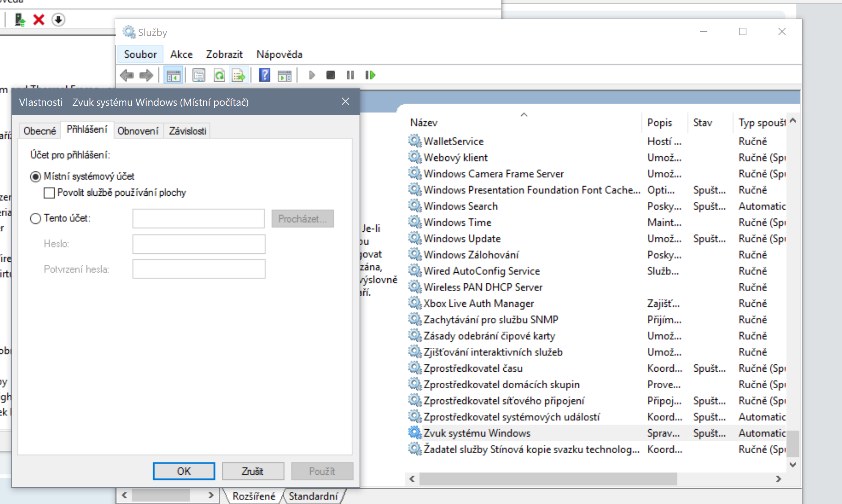Enable Povolit službě používání plochy checkbox
This screenshot has width=842, height=504.
point(49,193)
